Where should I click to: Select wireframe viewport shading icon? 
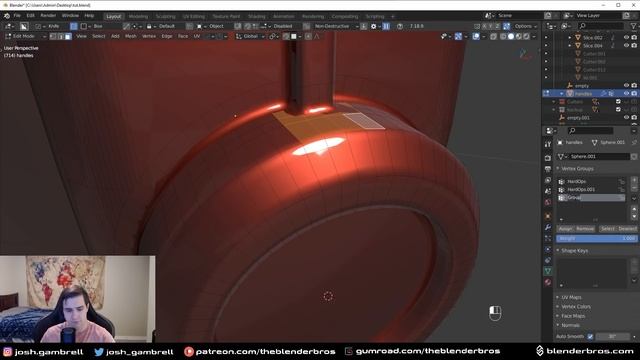pyautogui.click(x=503, y=36)
